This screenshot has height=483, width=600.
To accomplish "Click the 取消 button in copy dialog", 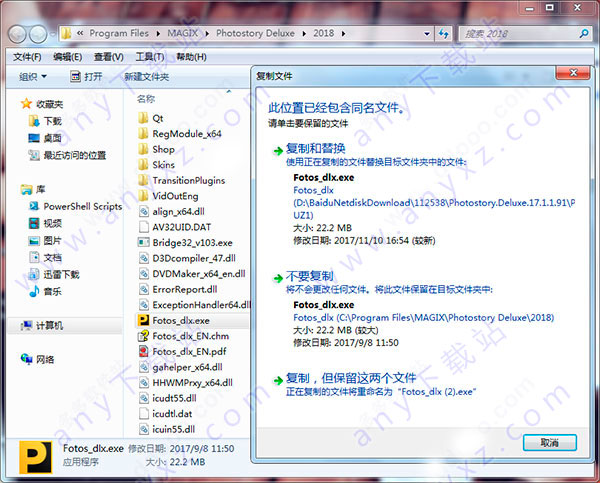I will pos(549,443).
